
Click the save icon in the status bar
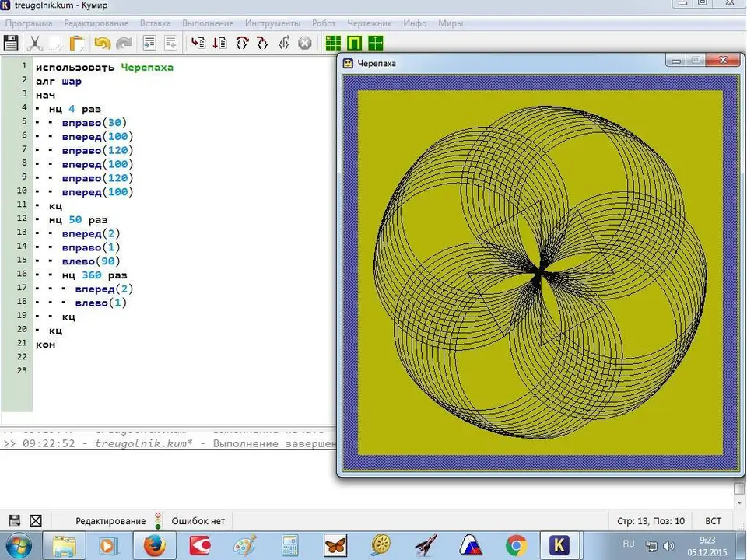click(x=15, y=520)
